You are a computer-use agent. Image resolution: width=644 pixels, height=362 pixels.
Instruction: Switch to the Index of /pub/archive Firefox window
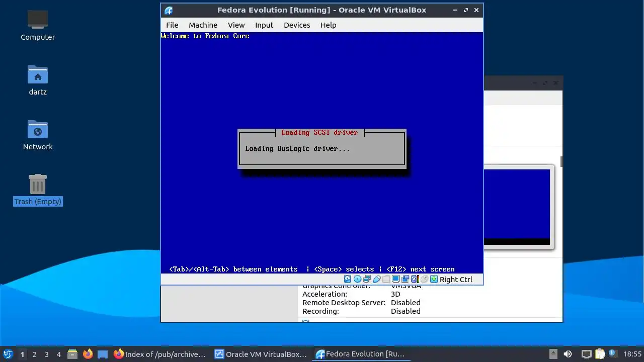[159, 354]
